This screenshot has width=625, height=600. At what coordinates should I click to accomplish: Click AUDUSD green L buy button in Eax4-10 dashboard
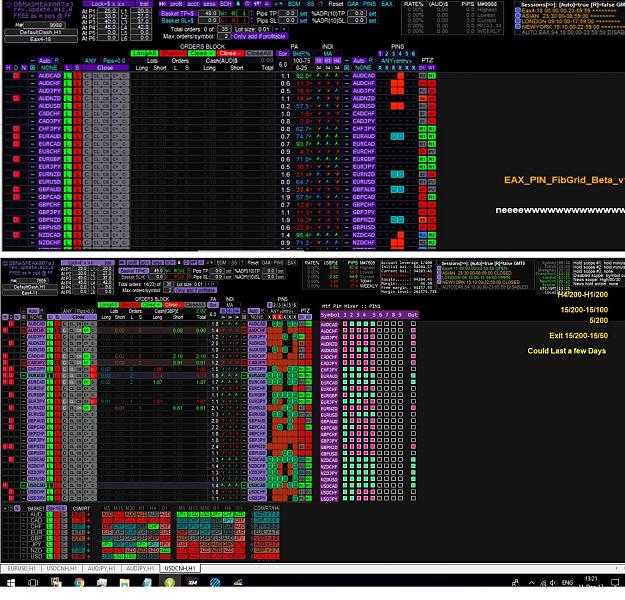point(68,106)
